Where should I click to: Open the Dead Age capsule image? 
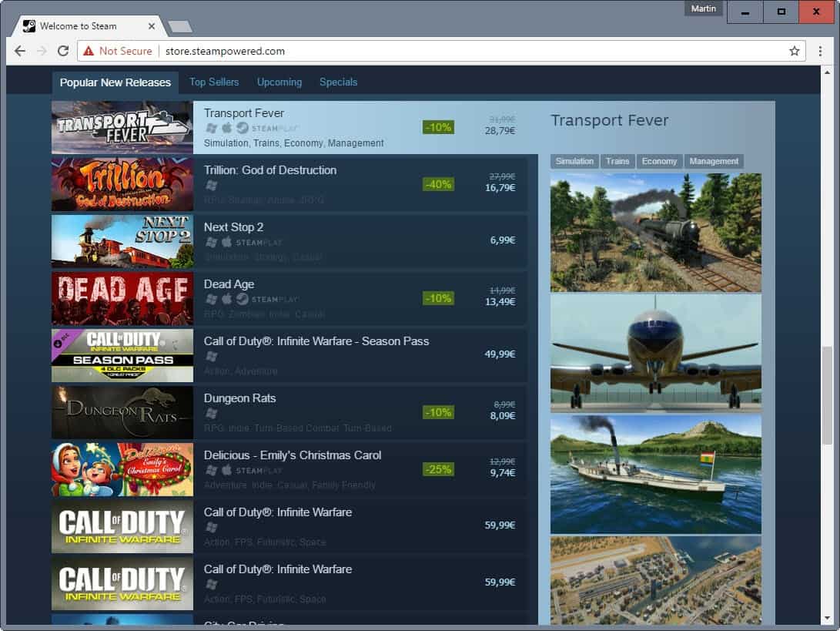click(122, 299)
